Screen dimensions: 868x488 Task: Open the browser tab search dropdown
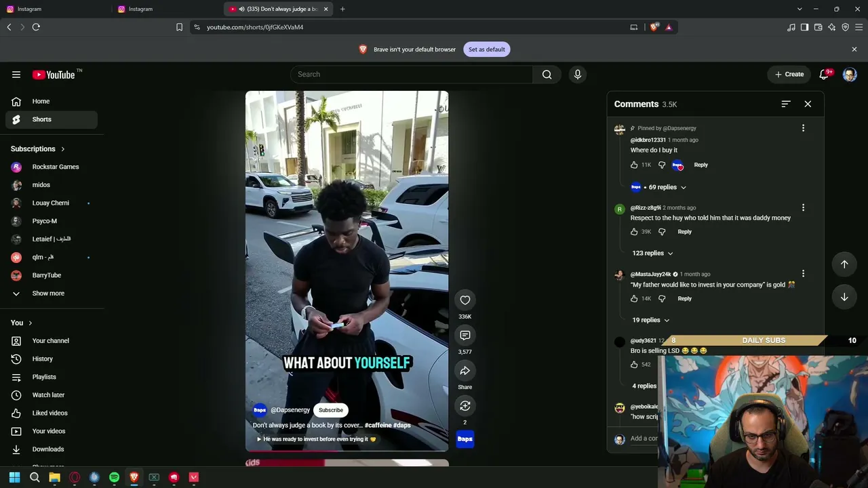800,9
